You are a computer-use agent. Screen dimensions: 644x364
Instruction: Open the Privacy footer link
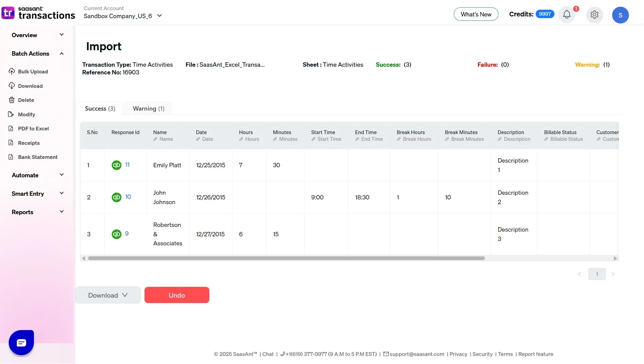coord(458,354)
